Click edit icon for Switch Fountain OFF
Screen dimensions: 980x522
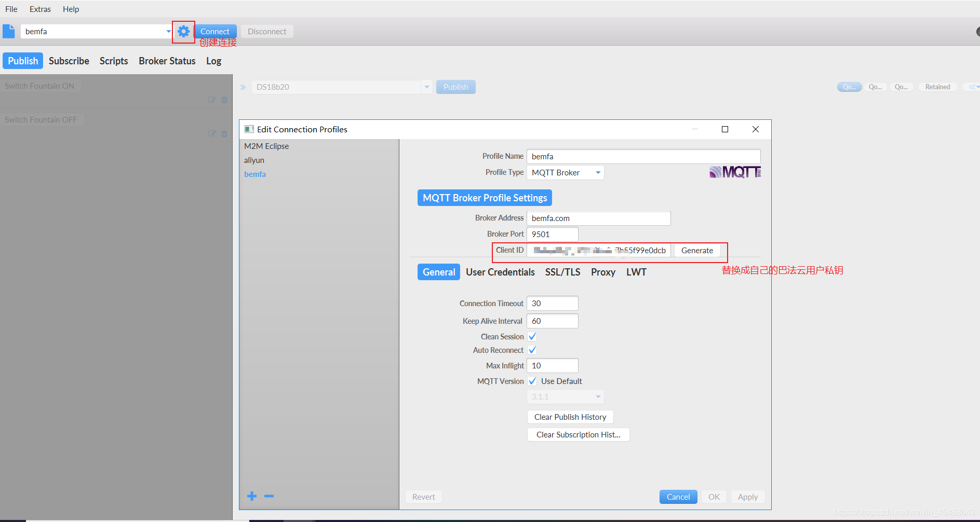coord(212,133)
